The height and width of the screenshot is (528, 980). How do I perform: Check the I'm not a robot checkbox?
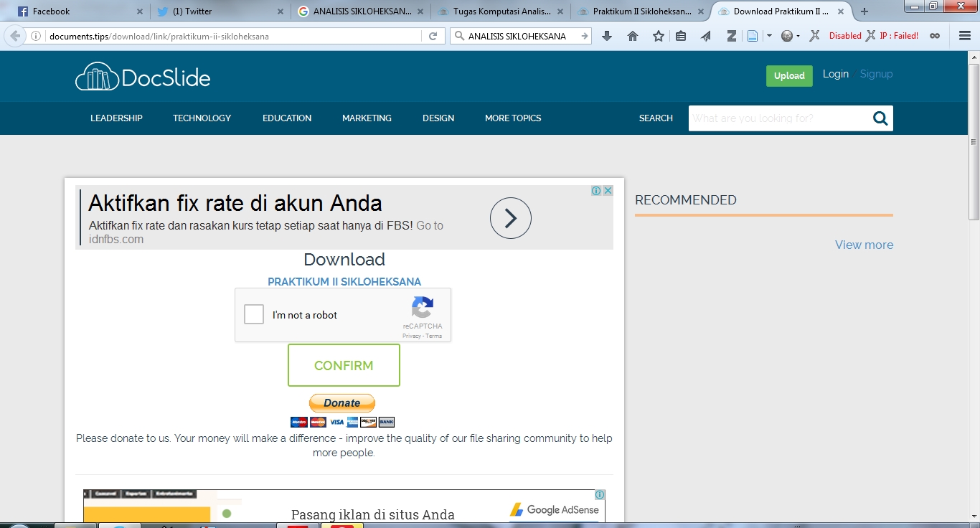pos(254,314)
